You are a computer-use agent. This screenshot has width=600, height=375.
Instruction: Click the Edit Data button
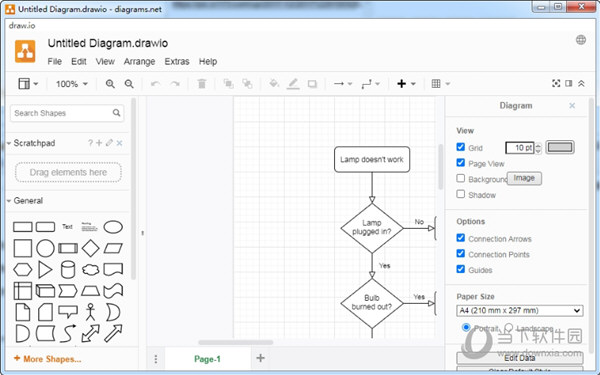click(x=520, y=358)
